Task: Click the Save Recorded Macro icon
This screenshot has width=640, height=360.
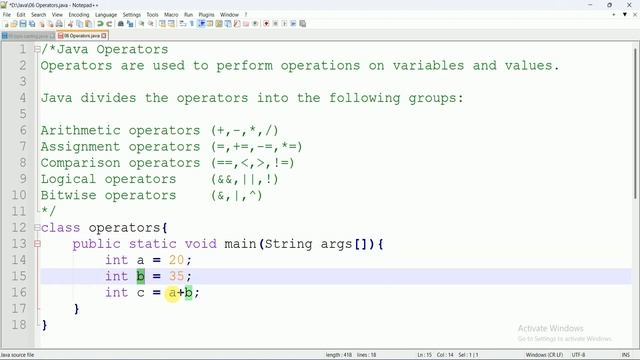Action: (302, 24)
